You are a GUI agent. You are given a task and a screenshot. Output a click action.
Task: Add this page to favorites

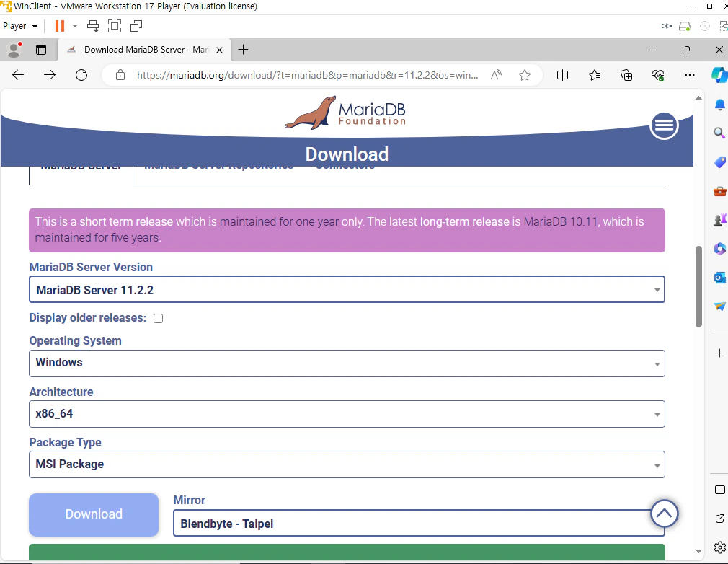click(x=525, y=75)
